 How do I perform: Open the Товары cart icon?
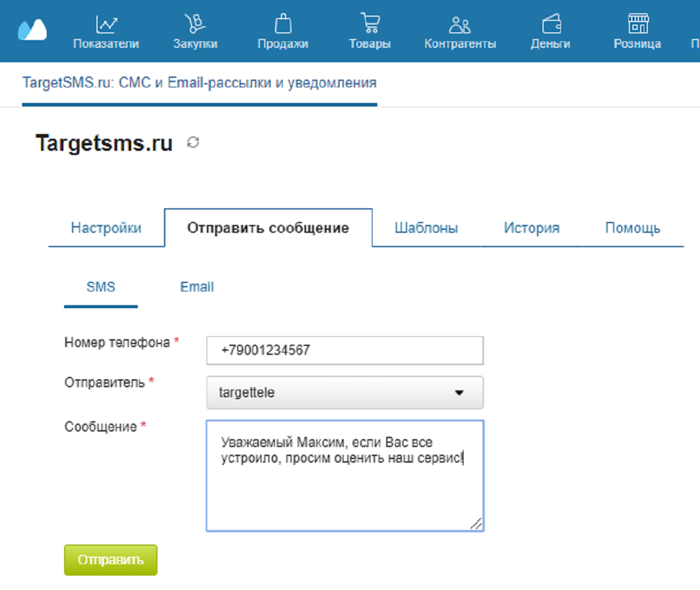pyautogui.click(x=370, y=23)
